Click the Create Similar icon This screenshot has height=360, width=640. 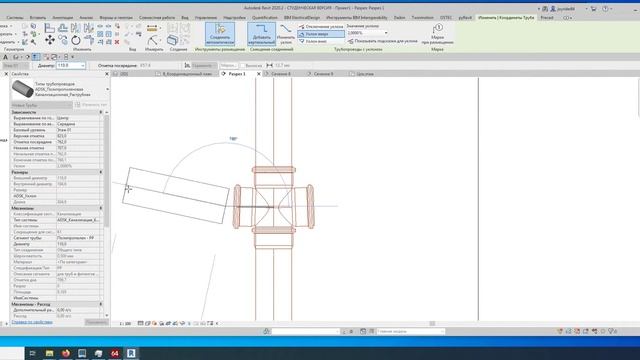point(173,40)
